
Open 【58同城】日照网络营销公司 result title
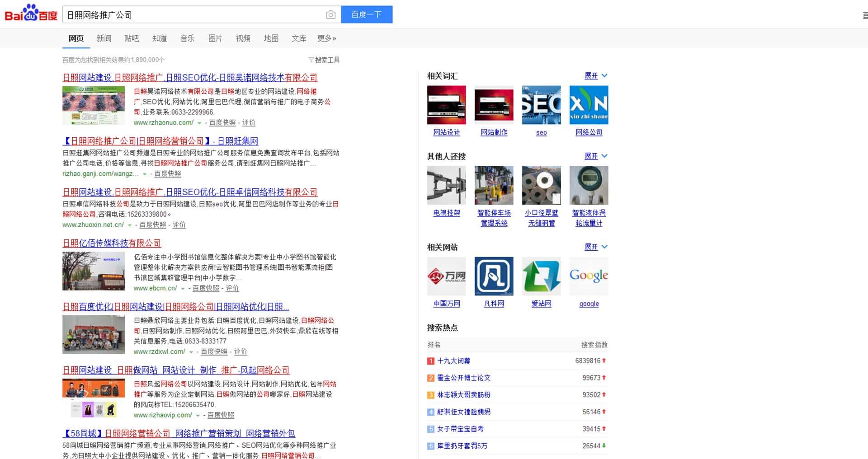point(179,434)
